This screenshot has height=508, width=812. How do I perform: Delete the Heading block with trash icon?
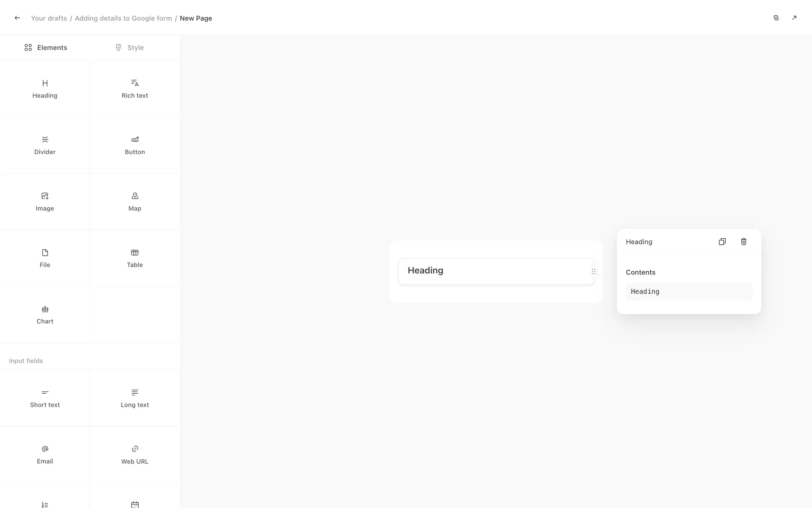coord(743,242)
